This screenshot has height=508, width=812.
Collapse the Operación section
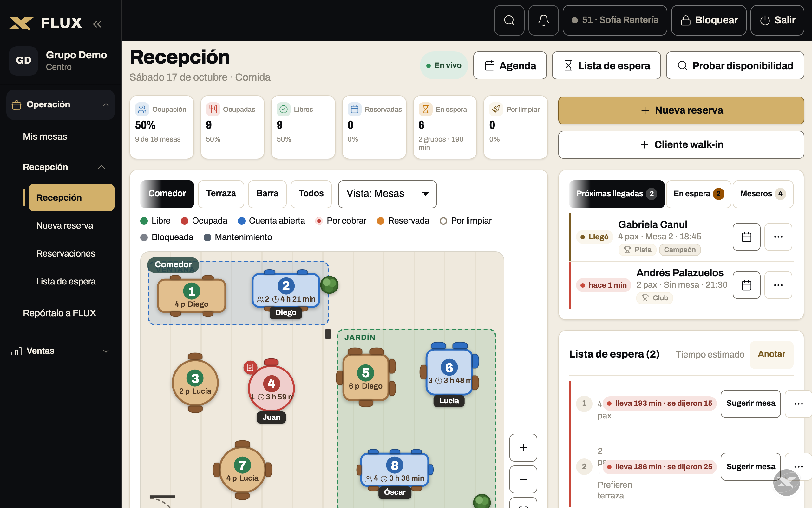[61, 104]
